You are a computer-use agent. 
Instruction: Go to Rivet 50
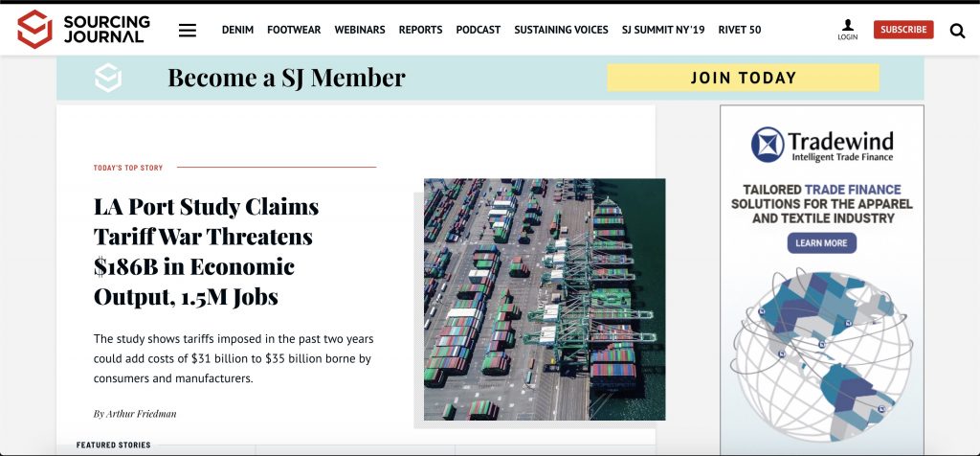[740, 30]
